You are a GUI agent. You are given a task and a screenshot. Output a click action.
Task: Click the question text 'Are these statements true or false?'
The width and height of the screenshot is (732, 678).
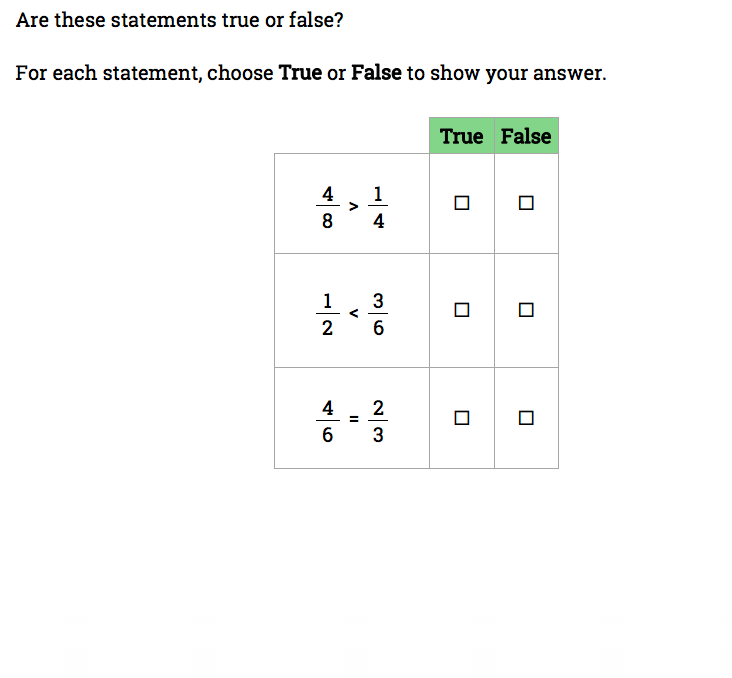(180, 20)
